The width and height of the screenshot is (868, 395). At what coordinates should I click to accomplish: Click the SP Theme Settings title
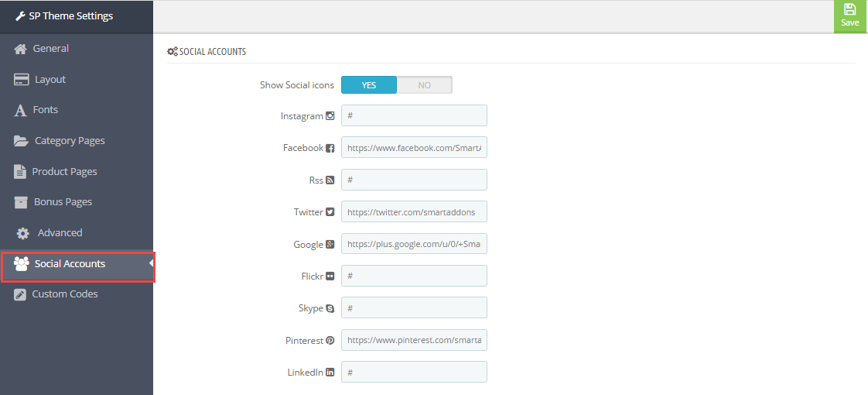point(71,16)
